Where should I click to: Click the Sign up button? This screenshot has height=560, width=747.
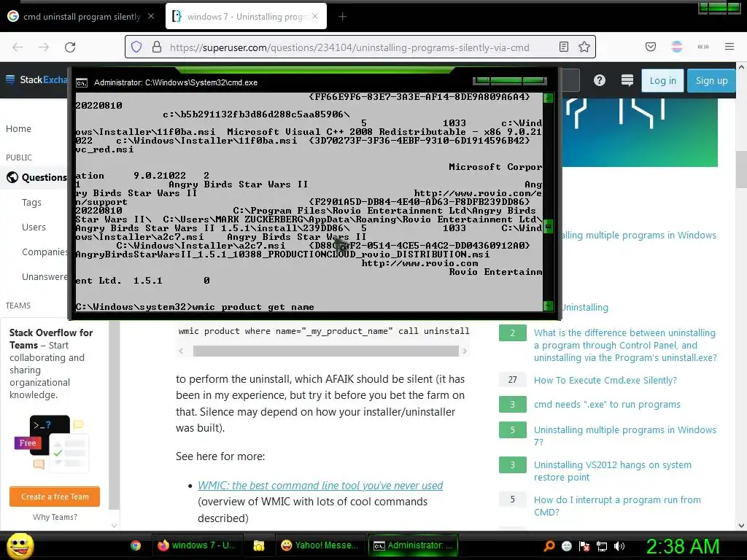(711, 80)
